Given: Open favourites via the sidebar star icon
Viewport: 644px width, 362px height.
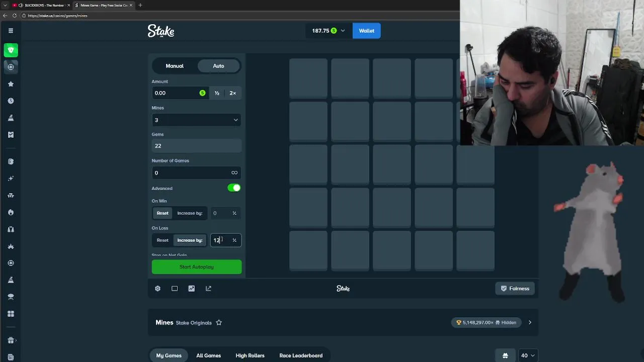Looking at the screenshot, I should [x=11, y=84].
